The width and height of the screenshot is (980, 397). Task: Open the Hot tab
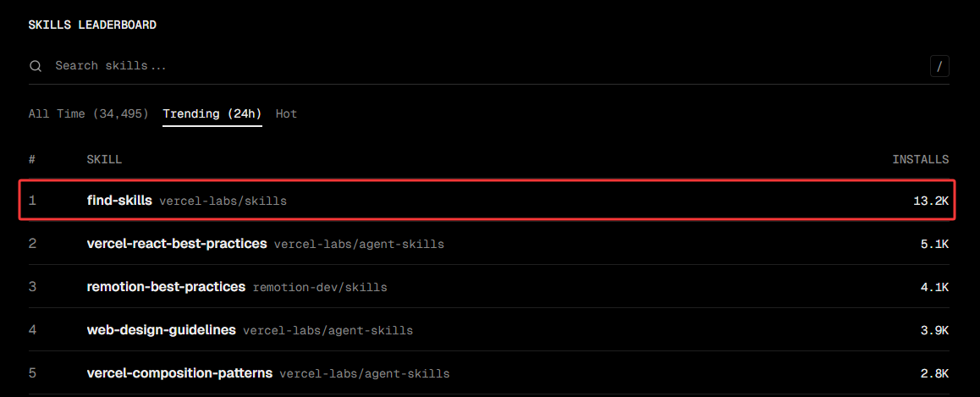pyautogui.click(x=286, y=113)
